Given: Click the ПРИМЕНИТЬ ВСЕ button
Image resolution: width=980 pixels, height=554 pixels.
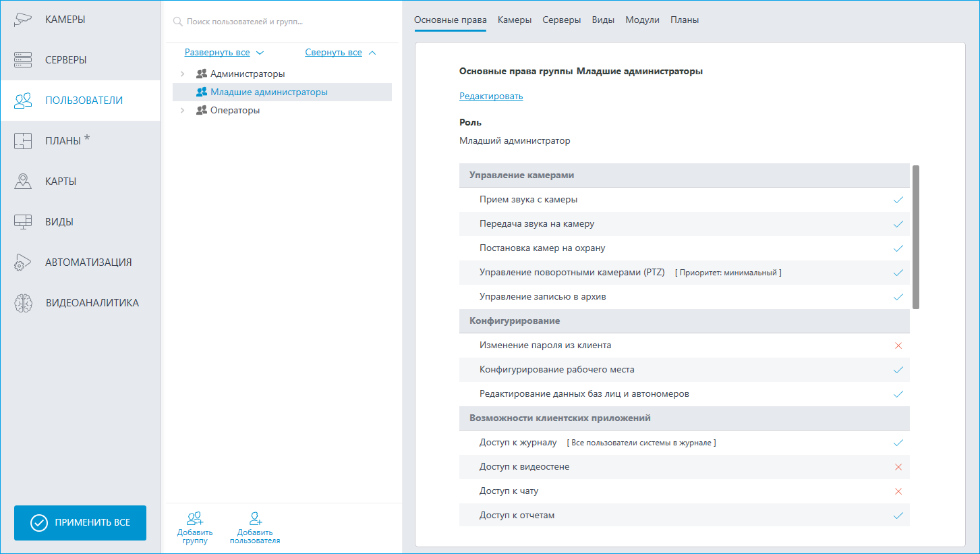Looking at the screenshot, I should pyautogui.click(x=80, y=523).
